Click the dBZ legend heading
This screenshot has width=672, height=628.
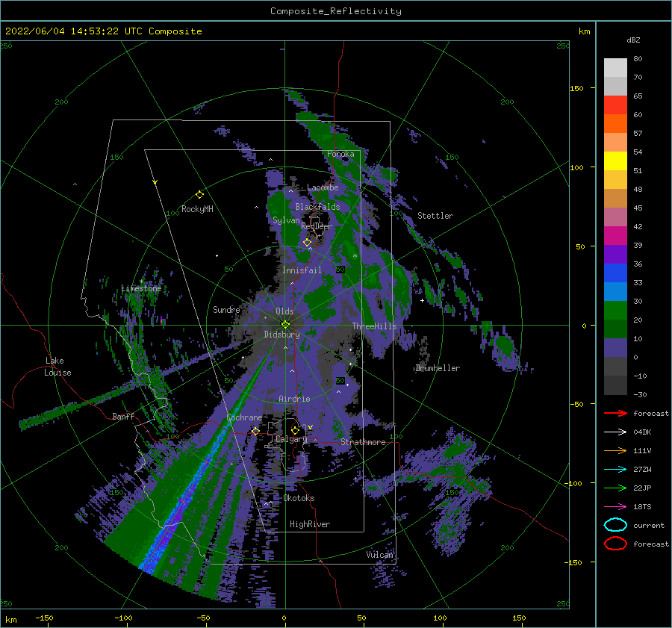pos(633,40)
